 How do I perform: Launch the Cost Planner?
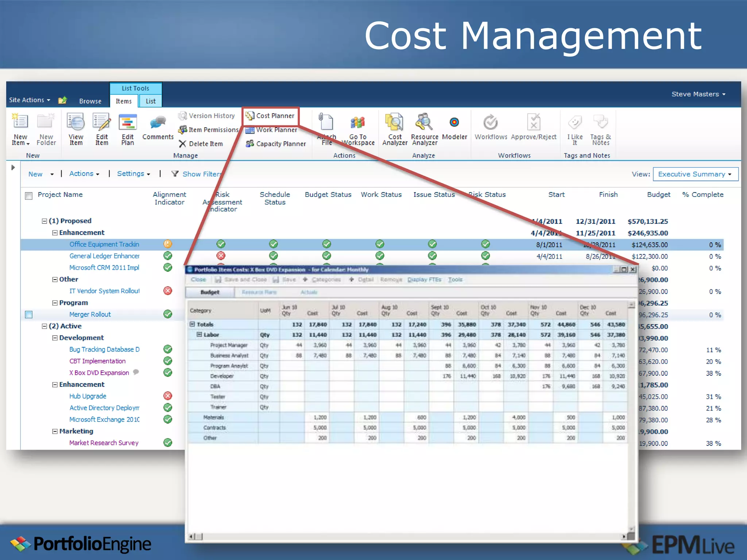click(270, 116)
